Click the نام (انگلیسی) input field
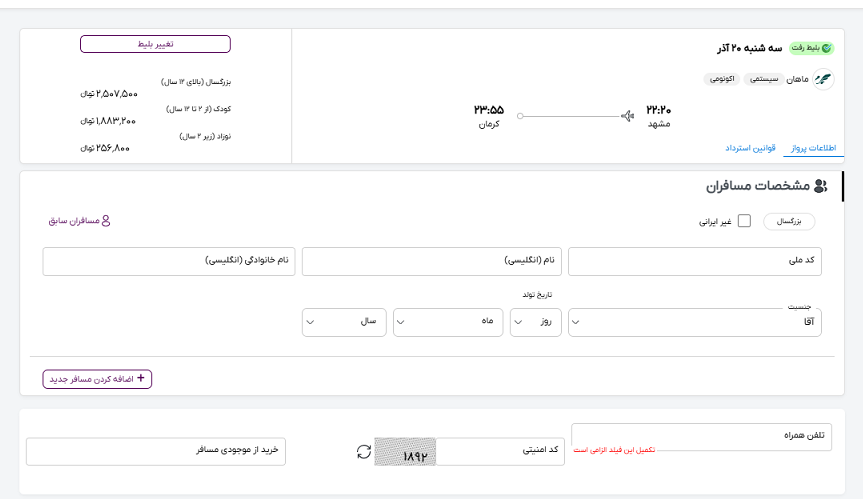 pyautogui.click(x=432, y=261)
